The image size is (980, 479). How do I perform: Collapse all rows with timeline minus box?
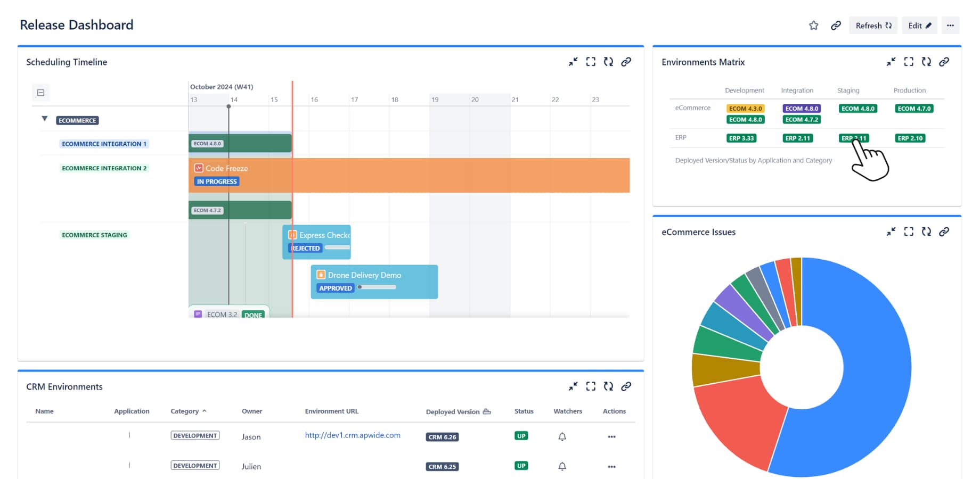40,93
